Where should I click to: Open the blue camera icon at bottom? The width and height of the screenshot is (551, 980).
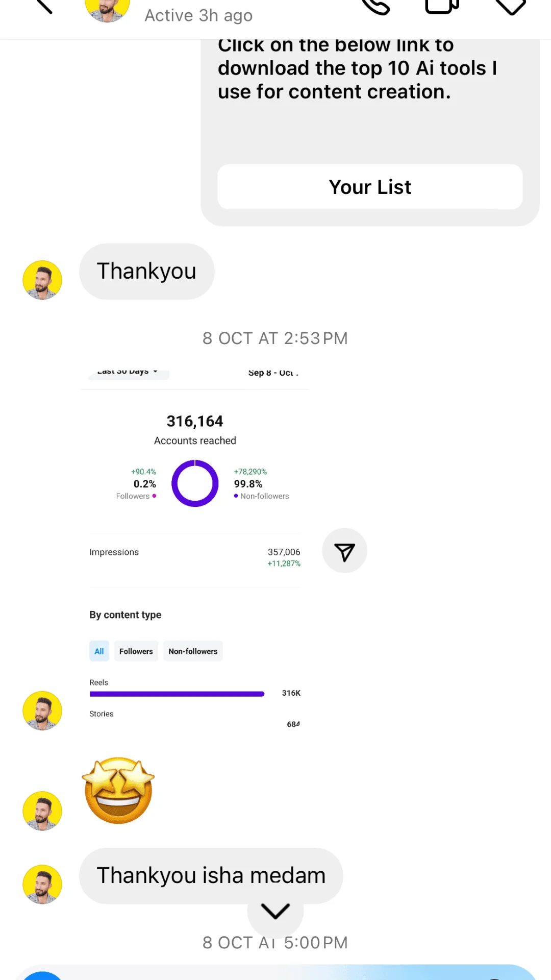[43, 975]
